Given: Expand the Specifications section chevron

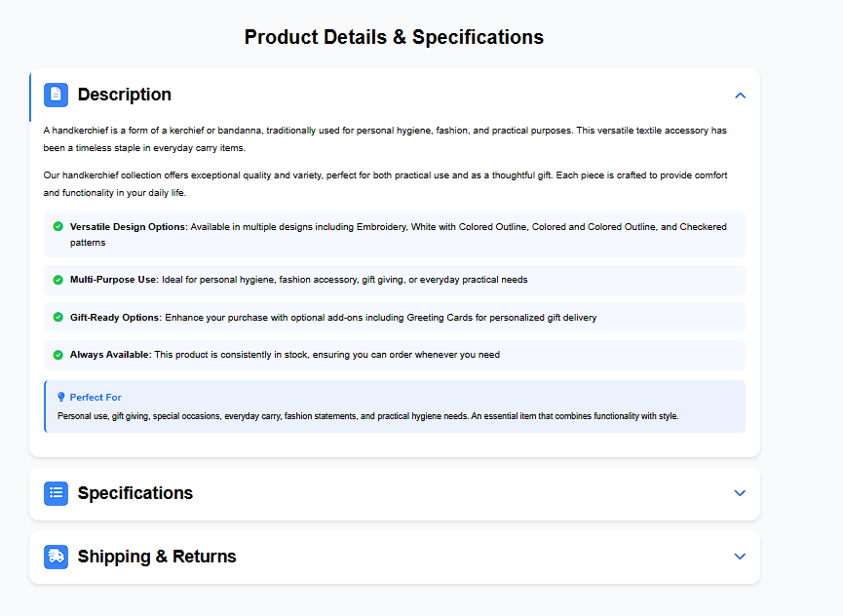Looking at the screenshot, I should (740, 493).
